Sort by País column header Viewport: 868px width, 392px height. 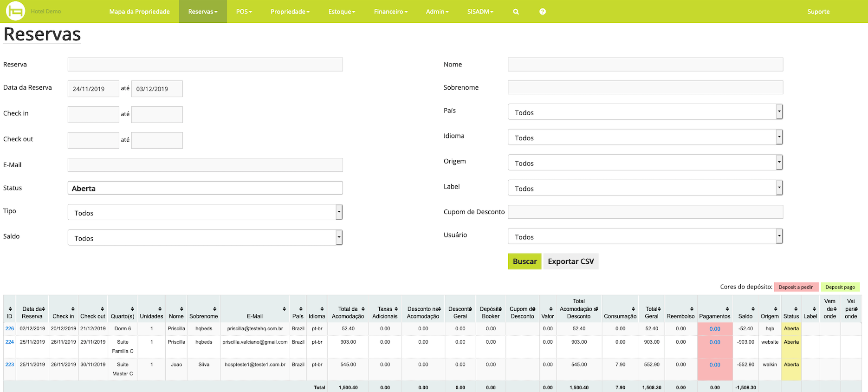click(x=298, y=309)
